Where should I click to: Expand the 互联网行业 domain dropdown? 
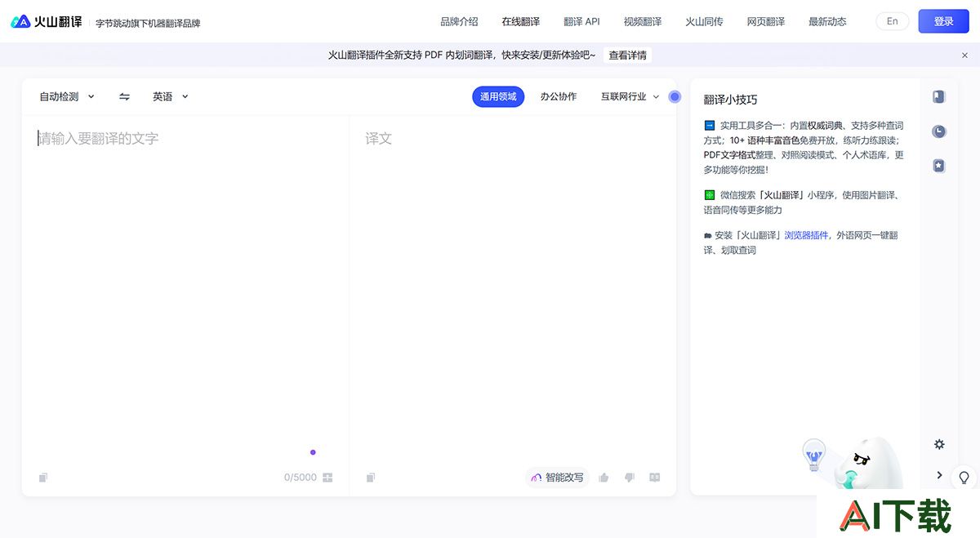point(630,96)
